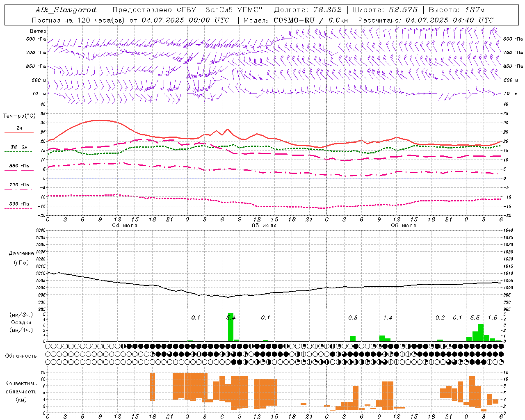The width and height of the screenshot is (525, 420).
Task: Click the 05 июля date label
Action: point(264,226)
